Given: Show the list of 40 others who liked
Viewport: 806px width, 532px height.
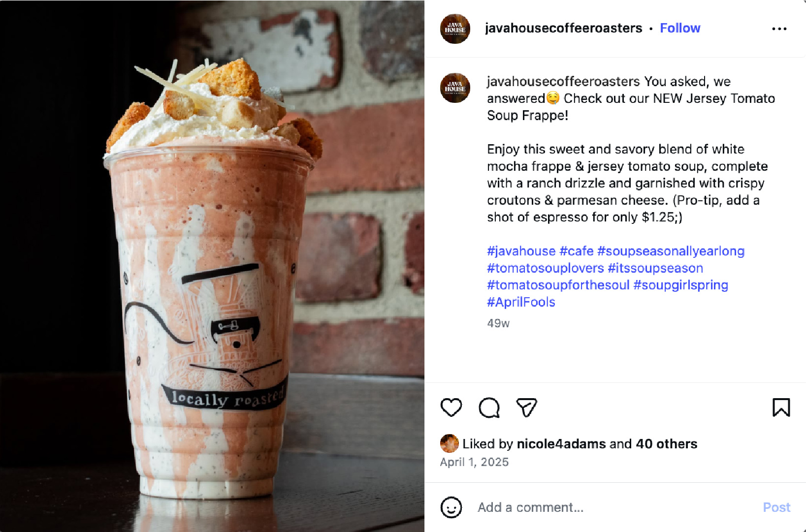Looking at the screenshot, I should coord(666,444).
